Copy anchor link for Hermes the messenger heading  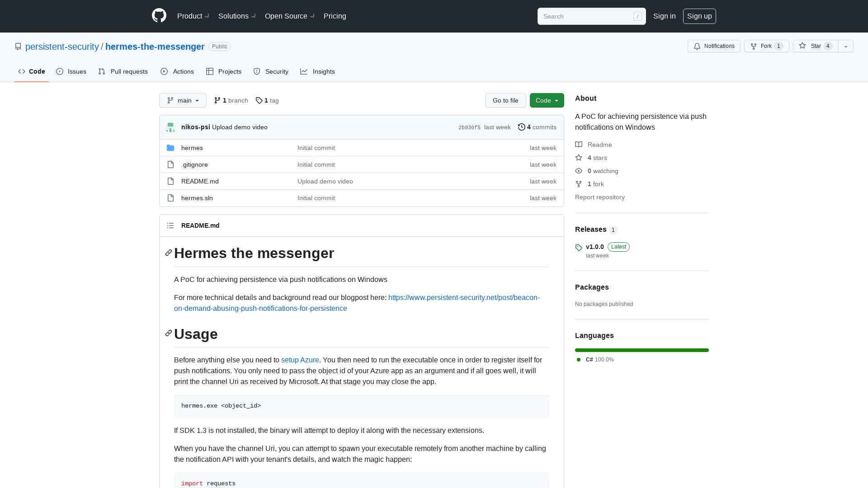(x=169, y=253)
